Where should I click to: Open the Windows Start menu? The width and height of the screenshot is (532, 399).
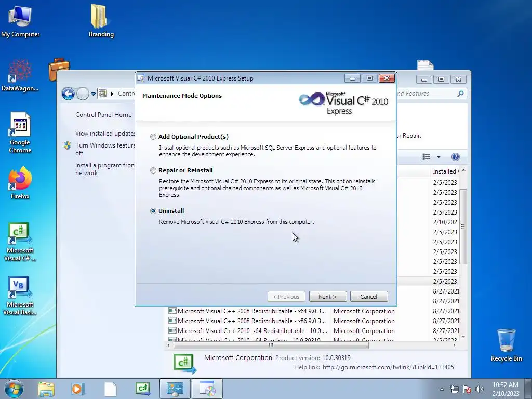[x=14, y=389]
